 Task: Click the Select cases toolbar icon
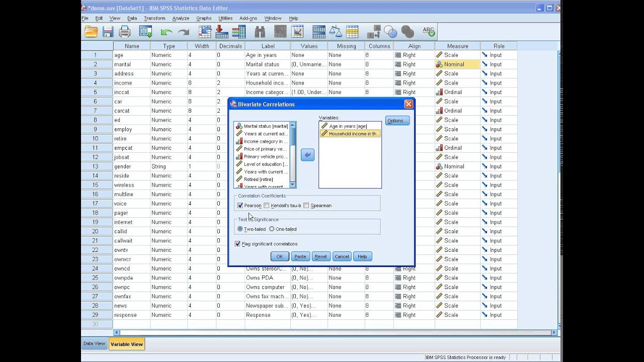(352, 32)
